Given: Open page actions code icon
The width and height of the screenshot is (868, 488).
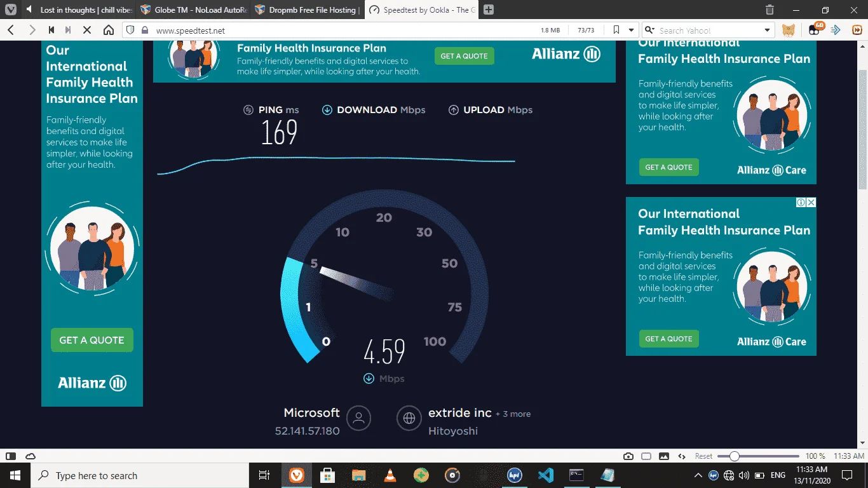Looking at the screenshot, I should click(x=682, y=456).
